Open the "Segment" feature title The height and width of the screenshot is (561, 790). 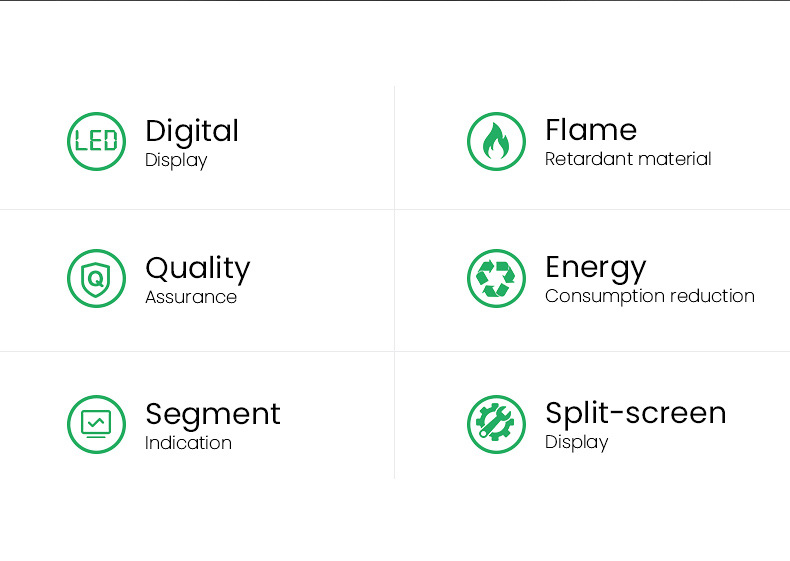click(x=212, y=414)
